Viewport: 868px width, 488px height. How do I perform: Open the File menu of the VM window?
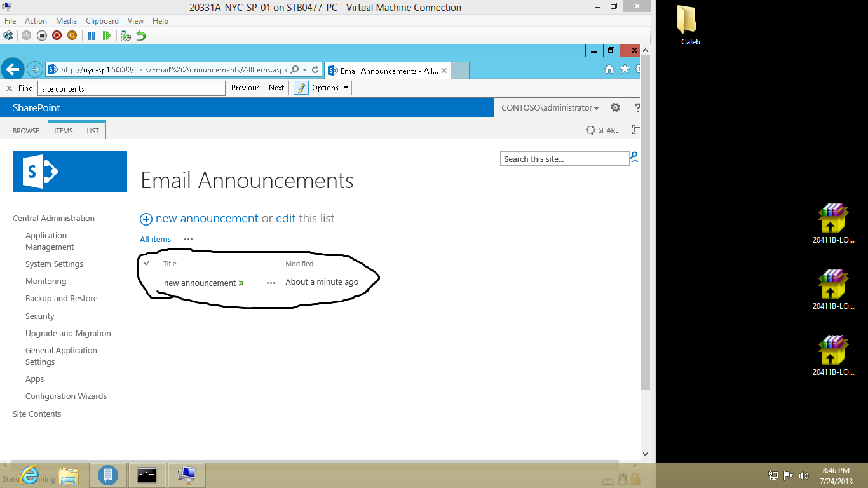click(10, 21)
